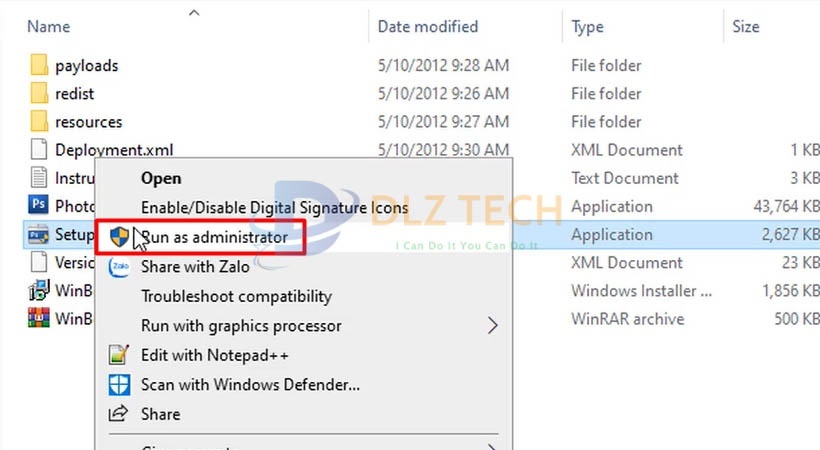Choose Run as administrator
The height and width of the screenshot is (450, 820).
pyautogui.click(x=214, y=238)
